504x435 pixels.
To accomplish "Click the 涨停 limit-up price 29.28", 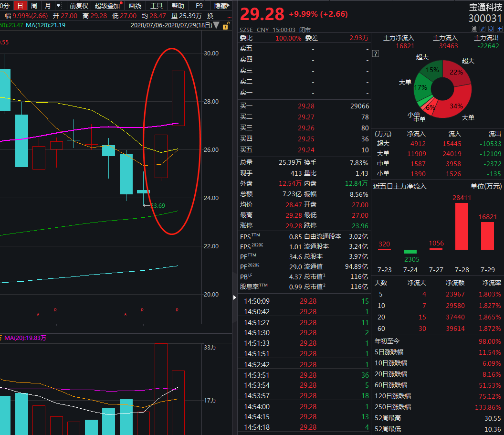I will tap(294, 226).
